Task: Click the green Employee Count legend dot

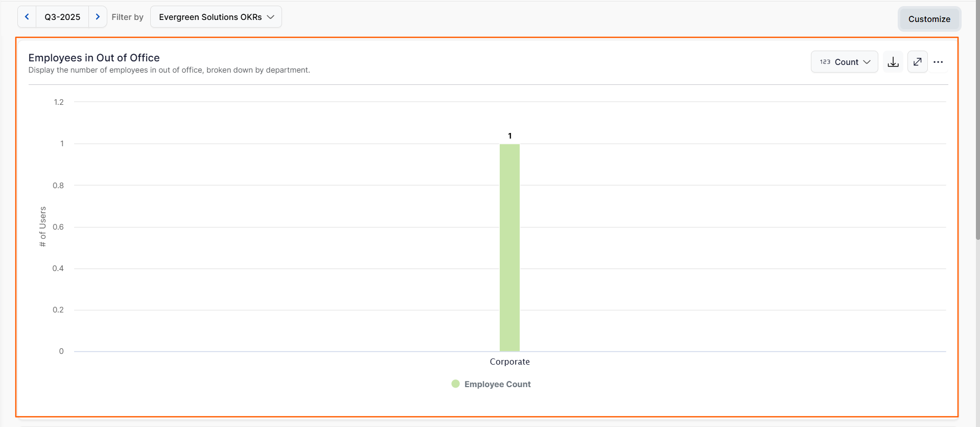Action: click(x=456, y=384)
